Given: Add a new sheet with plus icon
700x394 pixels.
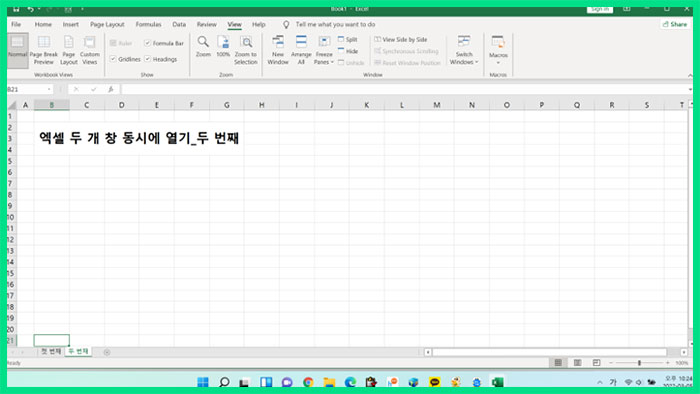Looking at the screenshot, I should [x=107, y=352].
